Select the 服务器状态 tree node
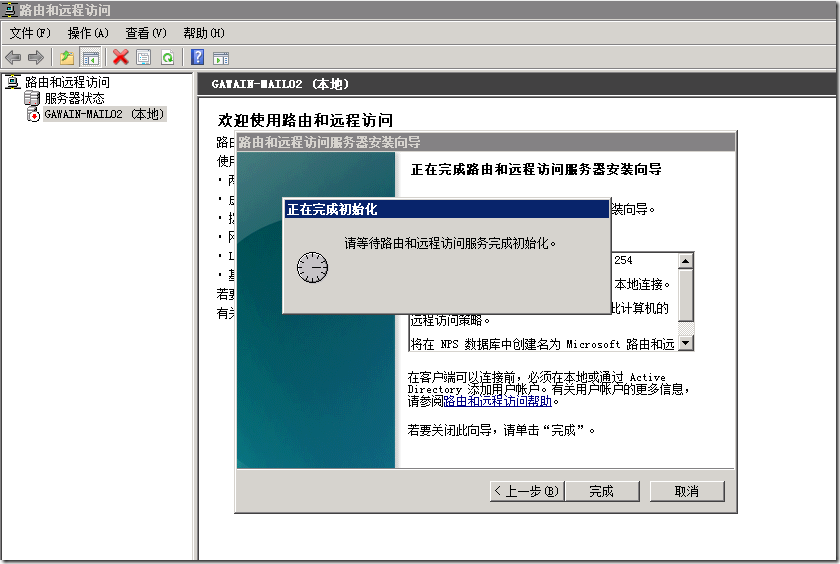840x564 pixels. 74,98
